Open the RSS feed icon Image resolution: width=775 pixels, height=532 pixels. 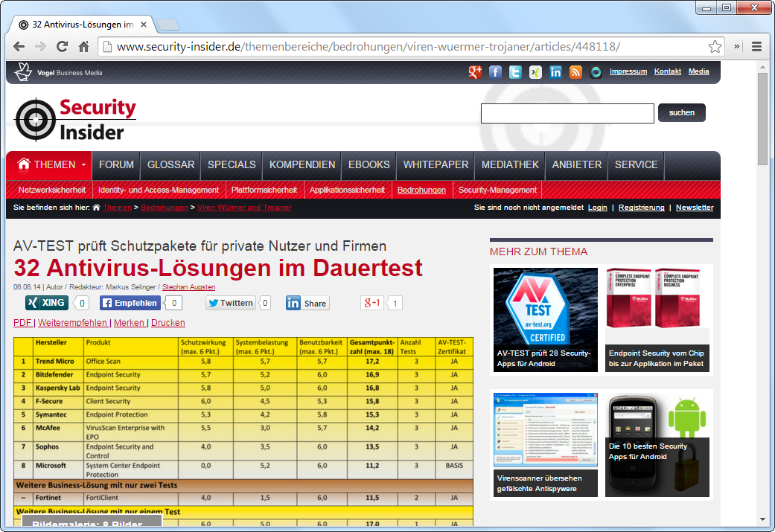pos(575,72)
